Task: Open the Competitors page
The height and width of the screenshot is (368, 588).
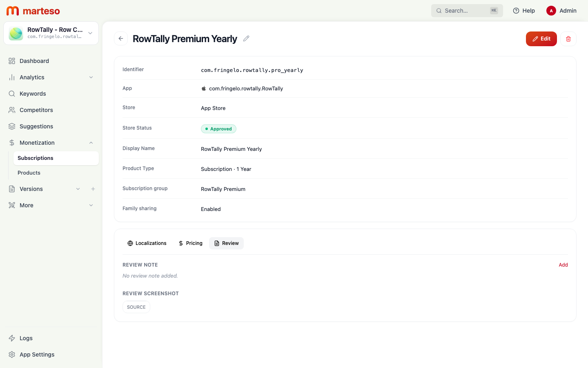Action: [51, 110]
